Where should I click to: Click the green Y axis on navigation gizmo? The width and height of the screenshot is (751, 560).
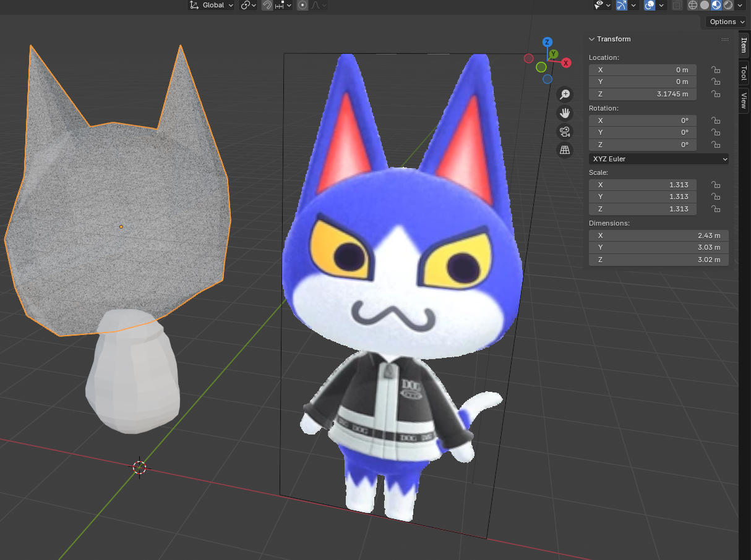coord(554,54)
